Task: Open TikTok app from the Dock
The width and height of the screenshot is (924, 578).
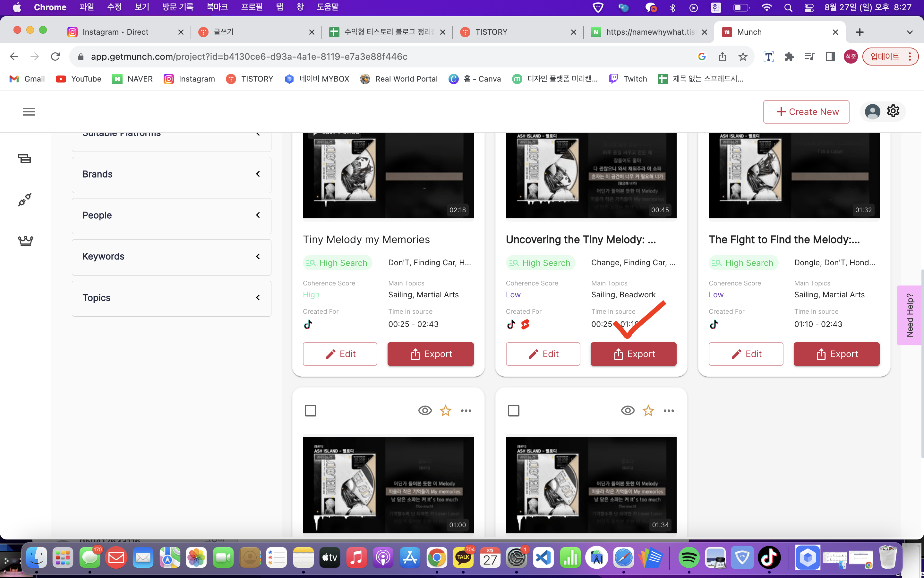Action: 769,558
